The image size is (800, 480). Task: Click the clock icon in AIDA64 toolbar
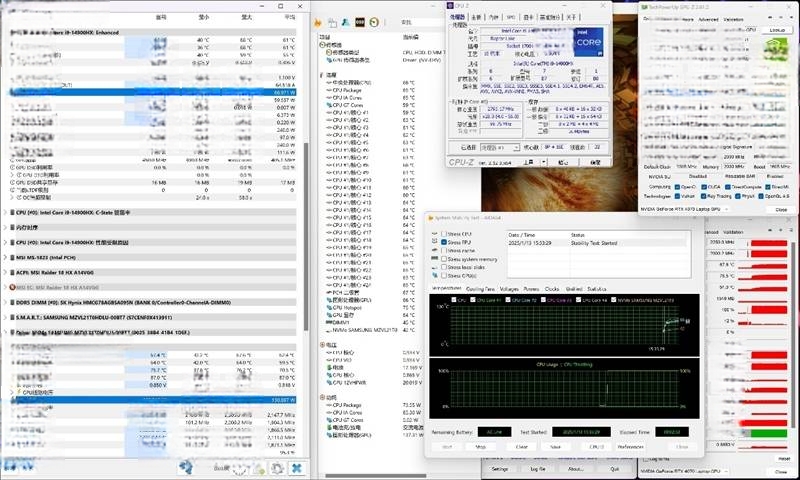pos(374,22)
